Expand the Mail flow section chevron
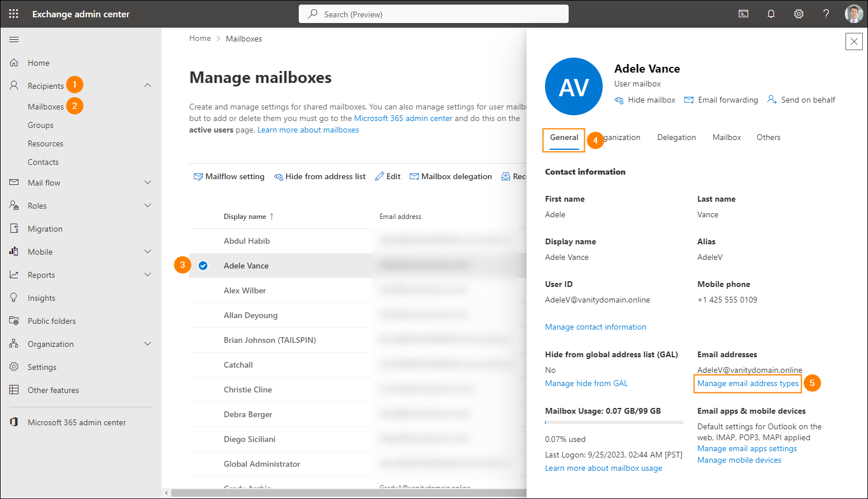868x499 pixels. tap(148, 183)
